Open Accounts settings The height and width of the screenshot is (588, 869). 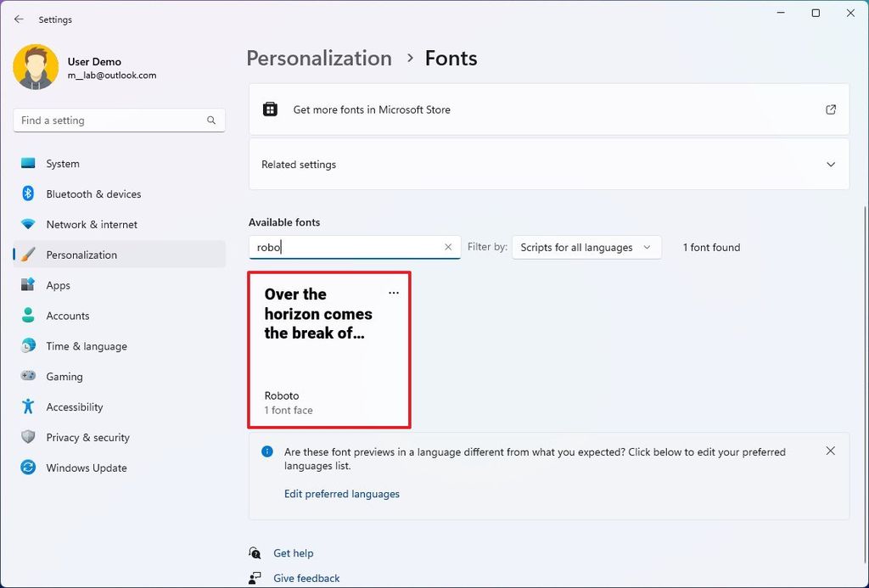[68, 315]
